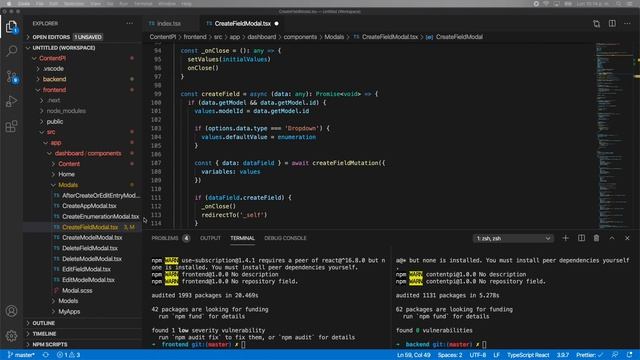Show errors and warnings count in status bar
640x360 pixels.
[x=69, y=355]
